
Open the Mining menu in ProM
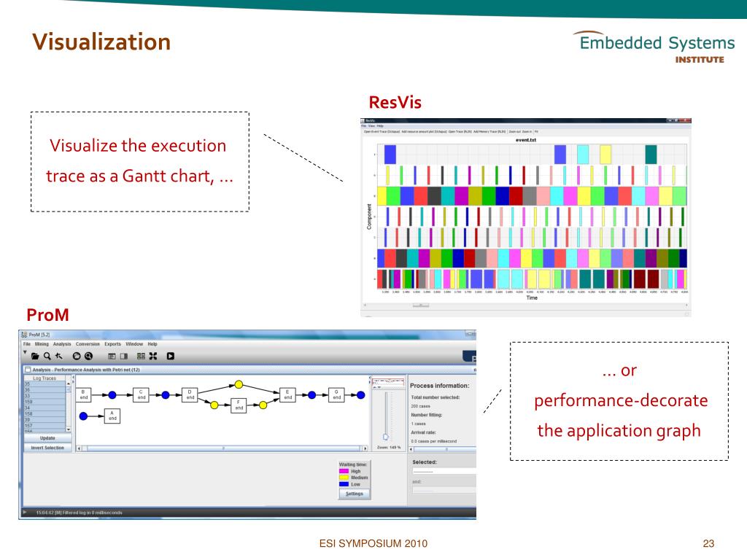[42, 344]
